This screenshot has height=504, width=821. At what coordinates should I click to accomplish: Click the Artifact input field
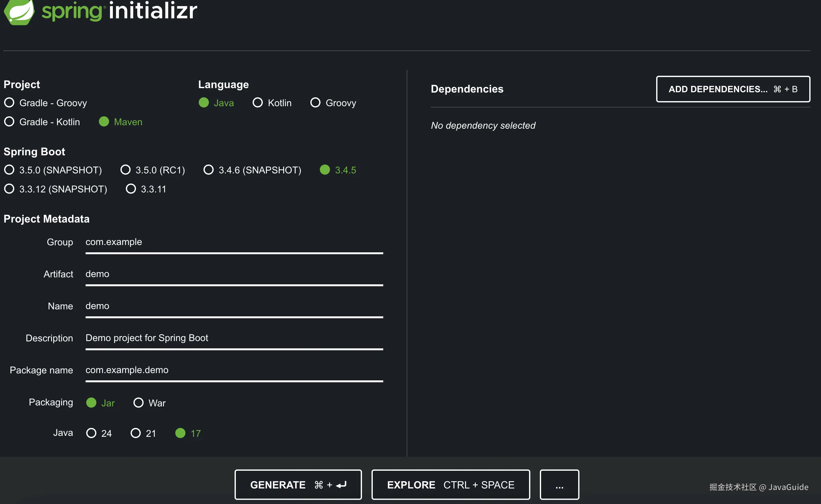234,274
